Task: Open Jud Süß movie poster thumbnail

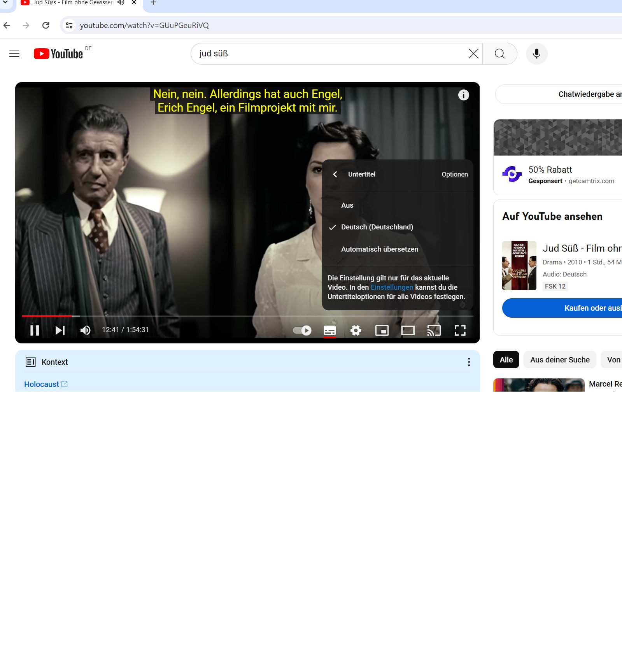Action: coord(519,266)
